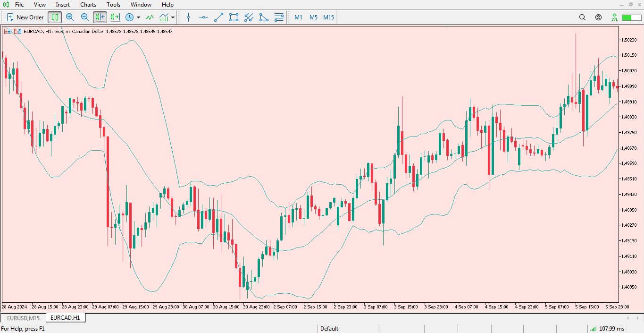Expand the timeframe clock dropdown arrow
Image resolution: width=644 pixels, height=333 pixels.
coord(138,17)
